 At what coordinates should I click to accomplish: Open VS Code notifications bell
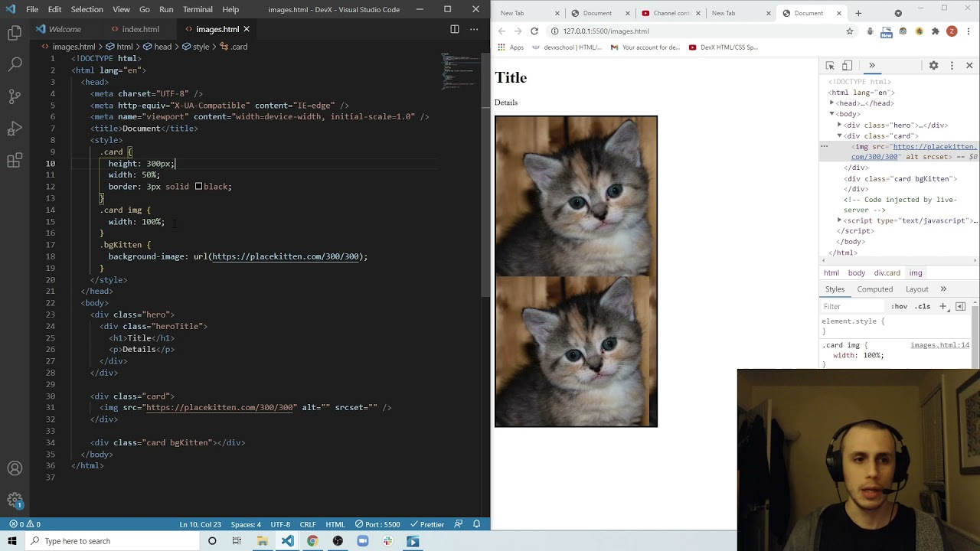pyautogui.click(x=476, y=524)
